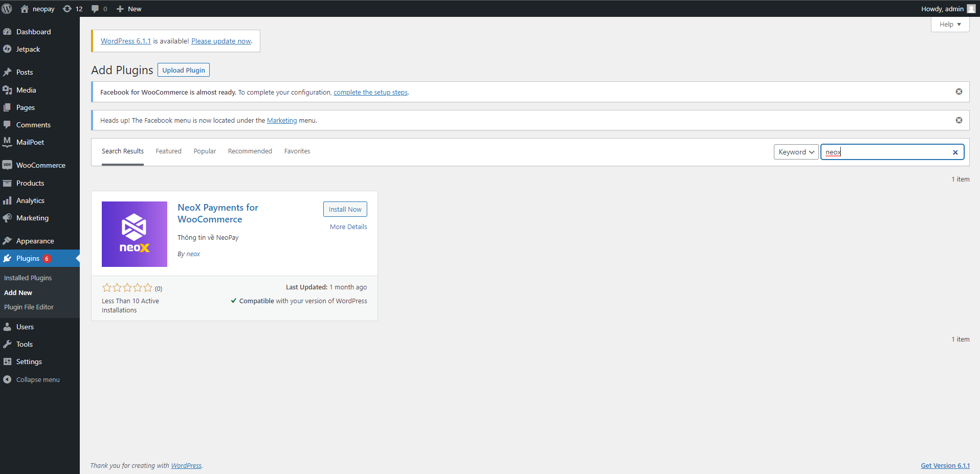
Task: Click the five-star rating of NeoX plugin
Action: pos(127,288)
